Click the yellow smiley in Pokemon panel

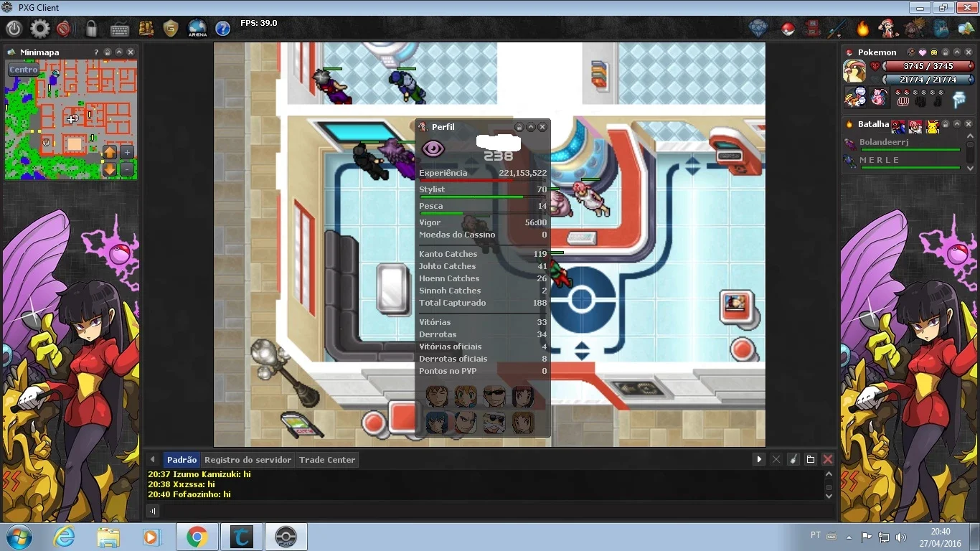934,52
